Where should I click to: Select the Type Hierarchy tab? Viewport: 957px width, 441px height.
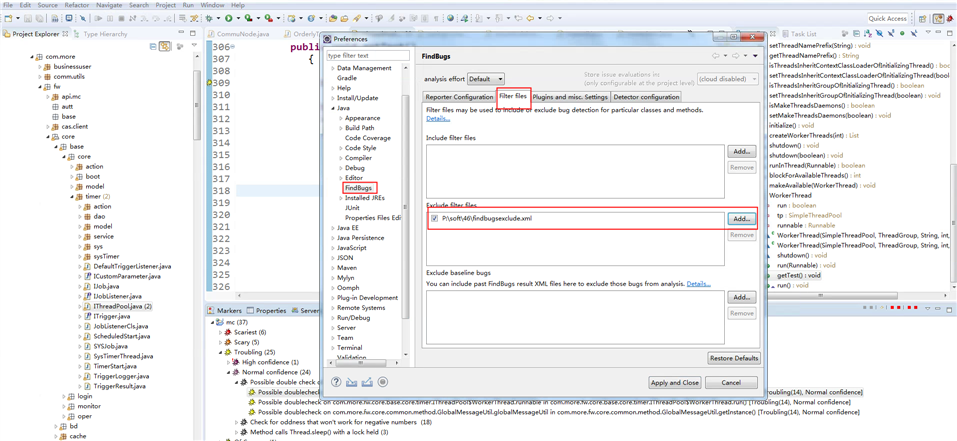(x=101, y=34)
